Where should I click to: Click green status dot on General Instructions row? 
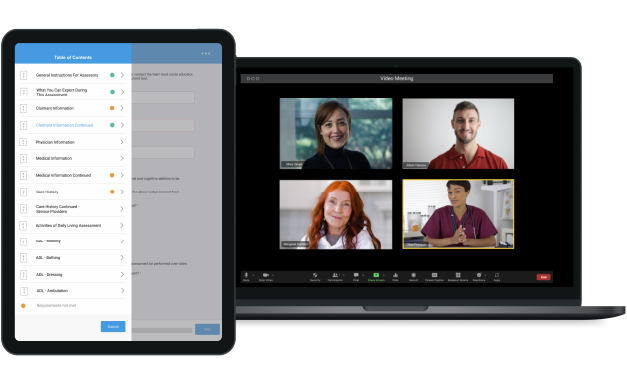point(112,75)
